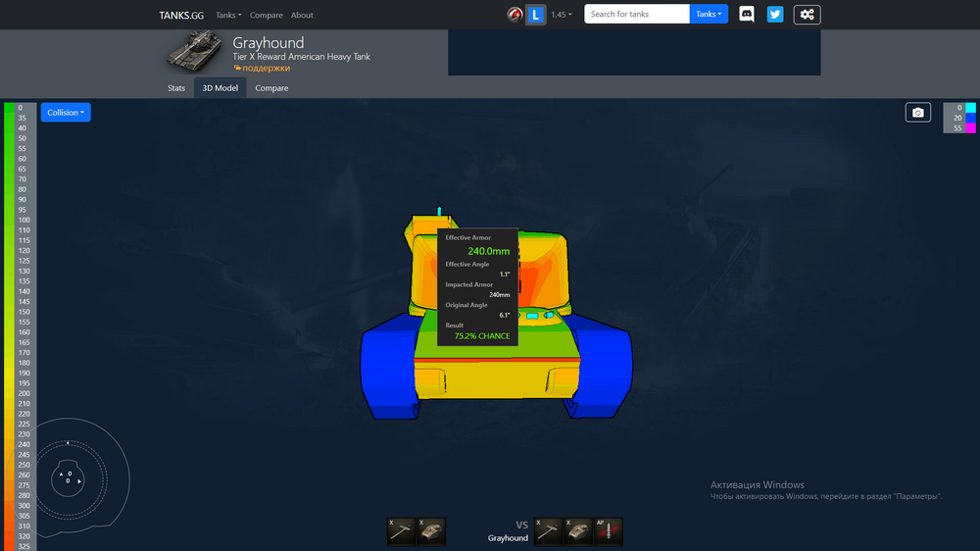Switch to the Stats tab
980x551 pixels.
click(x=176, y=88)
